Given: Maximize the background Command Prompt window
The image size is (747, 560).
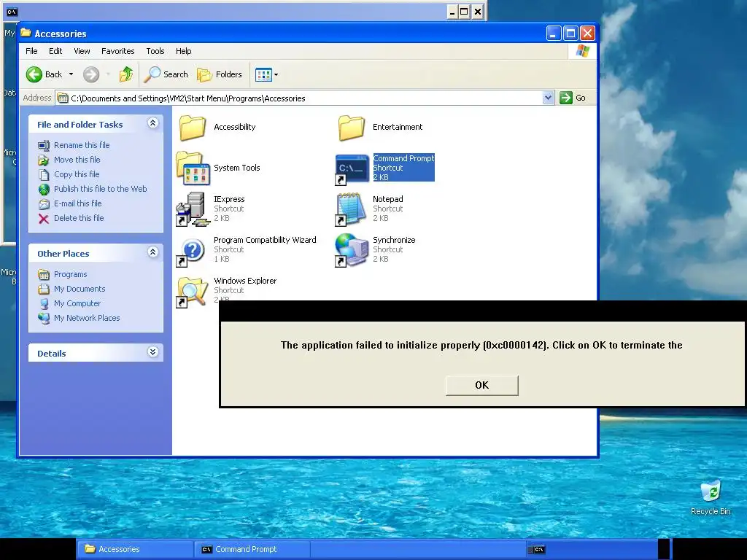Looking at the screenshot, I should click(x=464, y=12).
